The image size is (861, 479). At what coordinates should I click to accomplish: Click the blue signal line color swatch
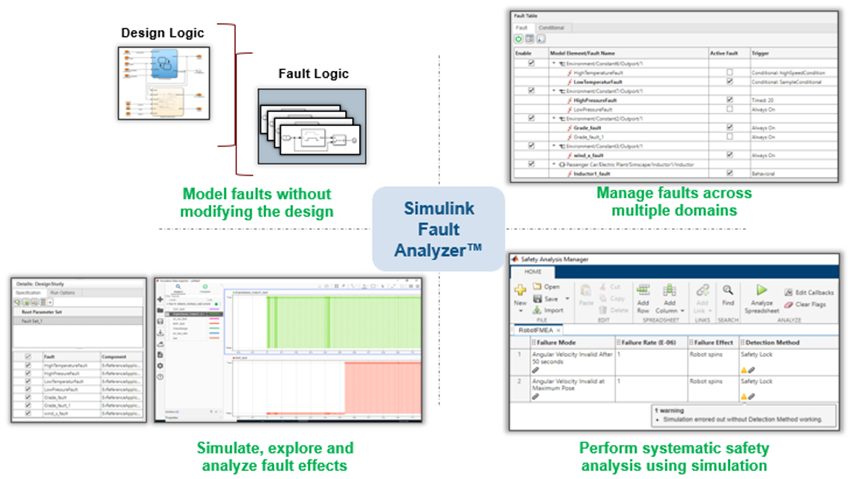(x=215, y=333)
